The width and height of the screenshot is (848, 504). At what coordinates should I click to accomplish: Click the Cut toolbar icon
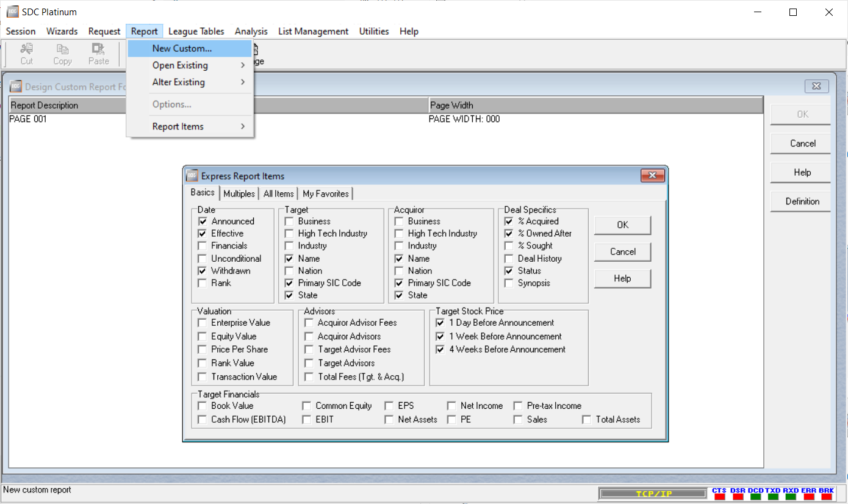[26, 54]
